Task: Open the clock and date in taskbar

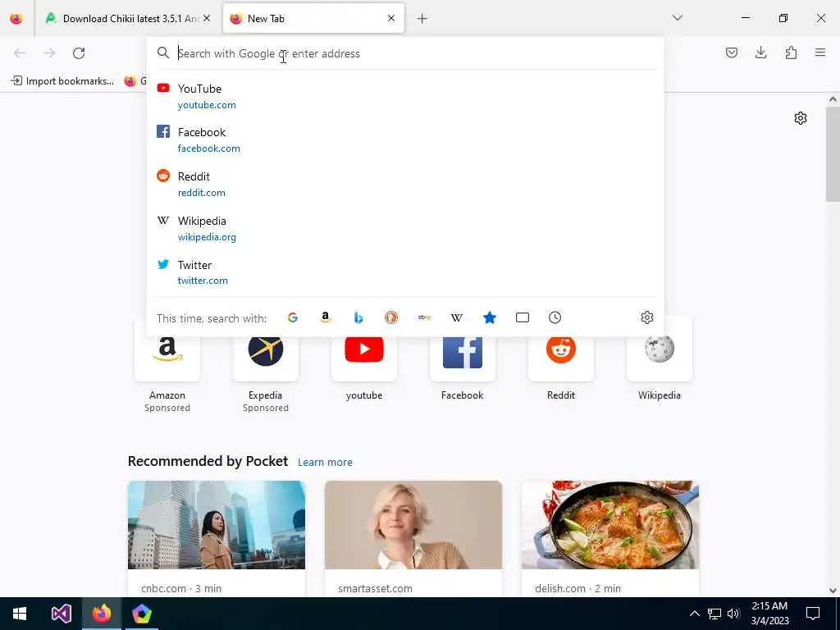Action: click(x=769, y=614)
